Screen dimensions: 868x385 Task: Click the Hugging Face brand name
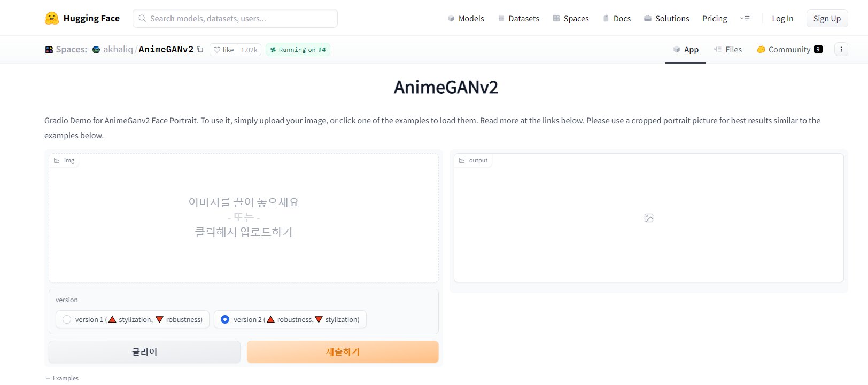tap(91, 18)
